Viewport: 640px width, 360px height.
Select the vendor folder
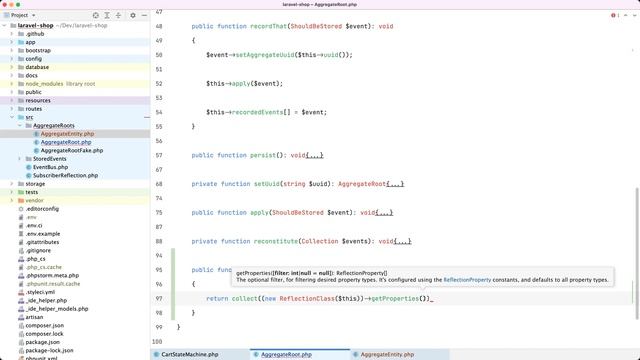point(34,200)
